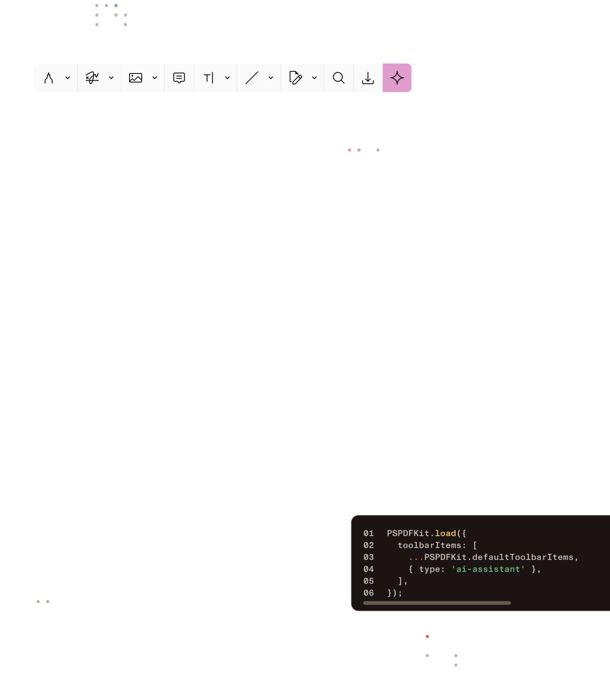Expand the image tool dropdown chevron

[155, 78]
